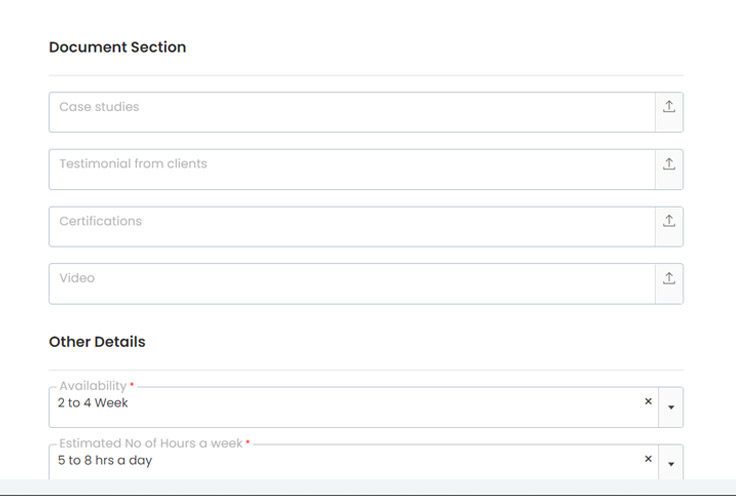Click the red asterisk beside Availability

(x=132, y=385)
